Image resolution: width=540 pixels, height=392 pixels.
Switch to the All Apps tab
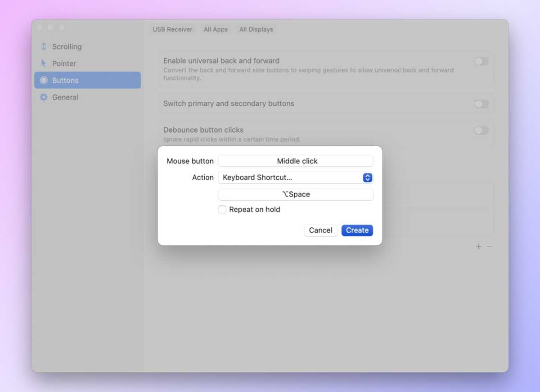pos(216,29)
